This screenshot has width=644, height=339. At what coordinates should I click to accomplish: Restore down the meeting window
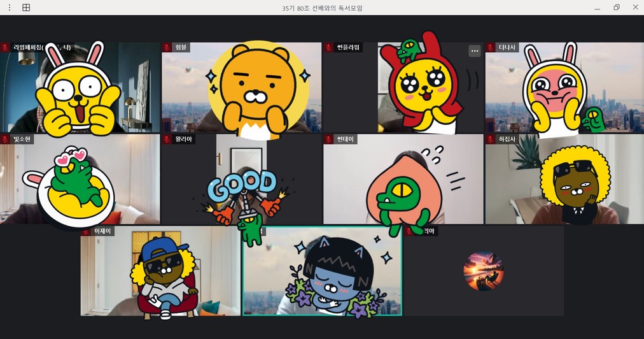pyautogui.click(x=617, y=8)
